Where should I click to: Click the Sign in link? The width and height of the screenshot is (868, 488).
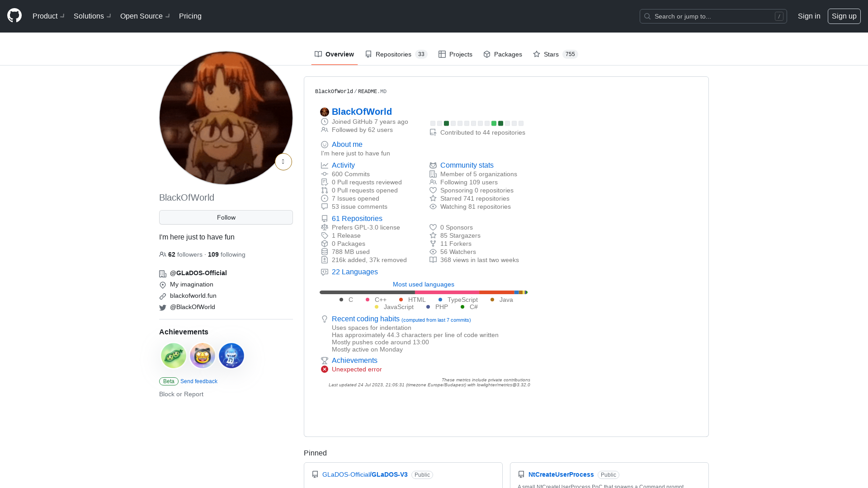click(809, 16)
